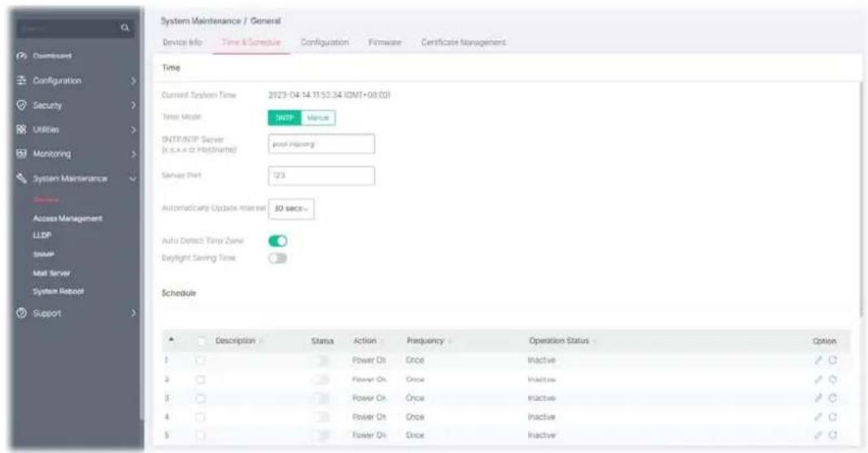This screenshot has width=868, height=453.
Task: Click the sidebar search field
Action: tap(76, 28)
